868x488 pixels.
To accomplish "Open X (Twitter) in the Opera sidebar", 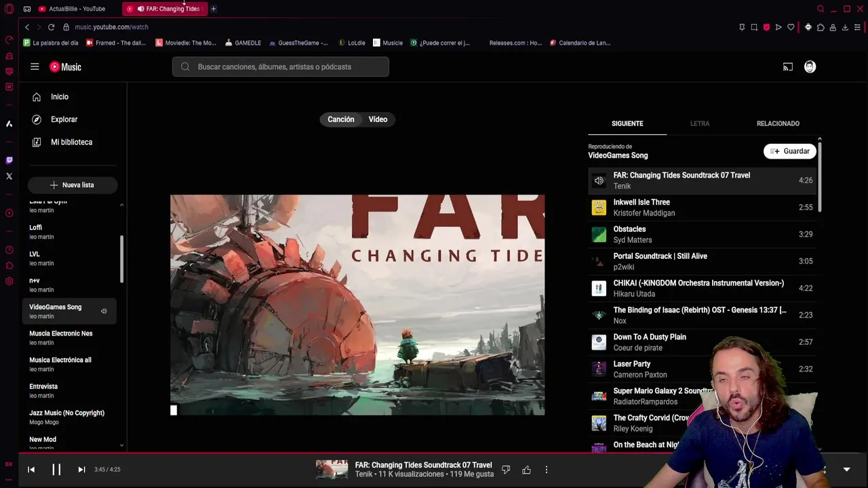I will point(9,176).
